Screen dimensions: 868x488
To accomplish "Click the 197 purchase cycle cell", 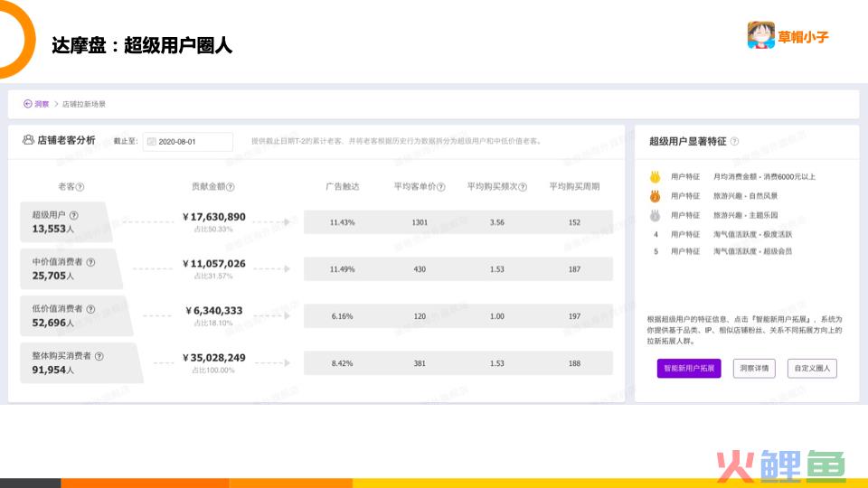I will click(575, 316).
